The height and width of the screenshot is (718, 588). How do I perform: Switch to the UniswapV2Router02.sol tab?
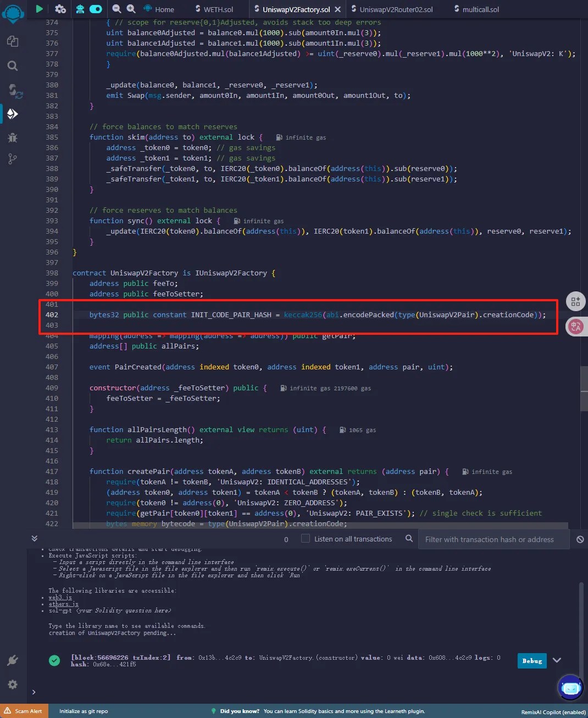[396, 9]
